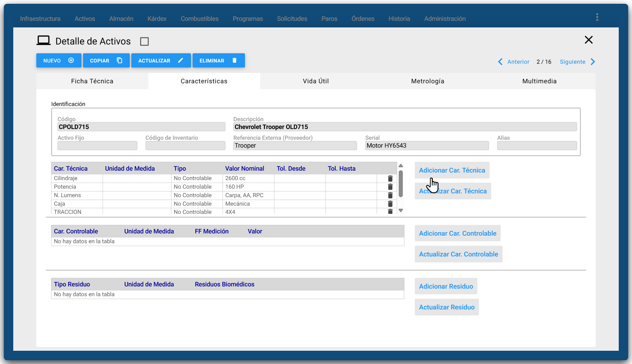
Task: Open the three-dot options menu
Action: [x=597, y=17]
